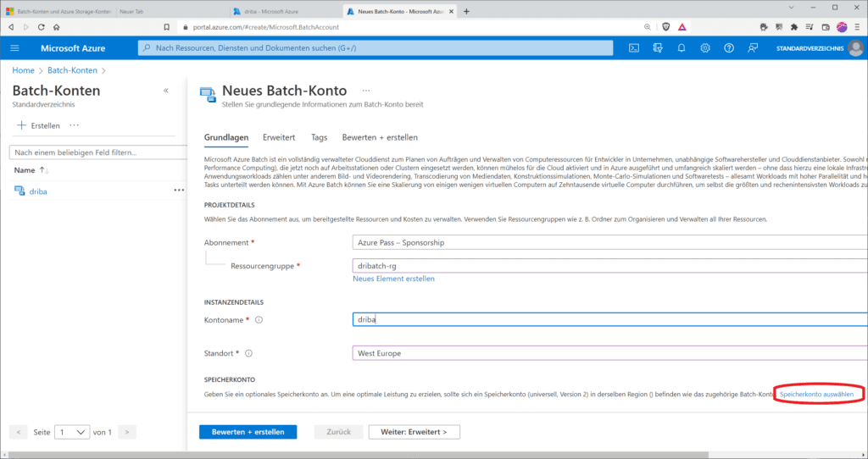
Task: Open the page number Seite dropdown
Action: point(72,432)
